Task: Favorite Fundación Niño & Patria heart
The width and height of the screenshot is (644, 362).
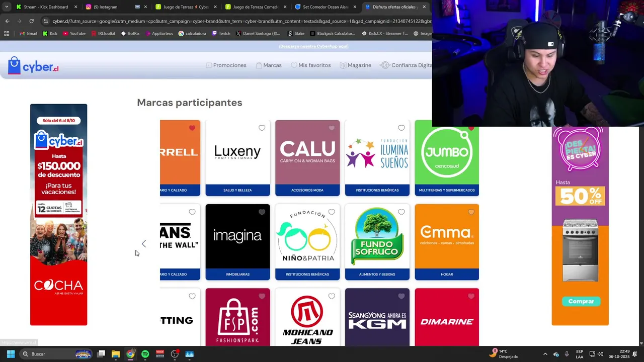Action: tap(332, 212)
